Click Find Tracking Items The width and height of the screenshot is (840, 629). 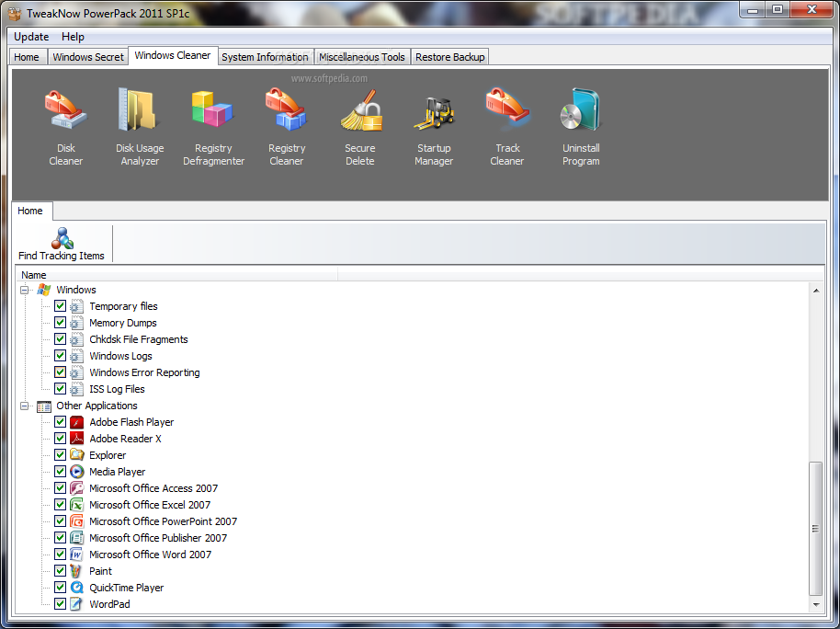point(62,244)
